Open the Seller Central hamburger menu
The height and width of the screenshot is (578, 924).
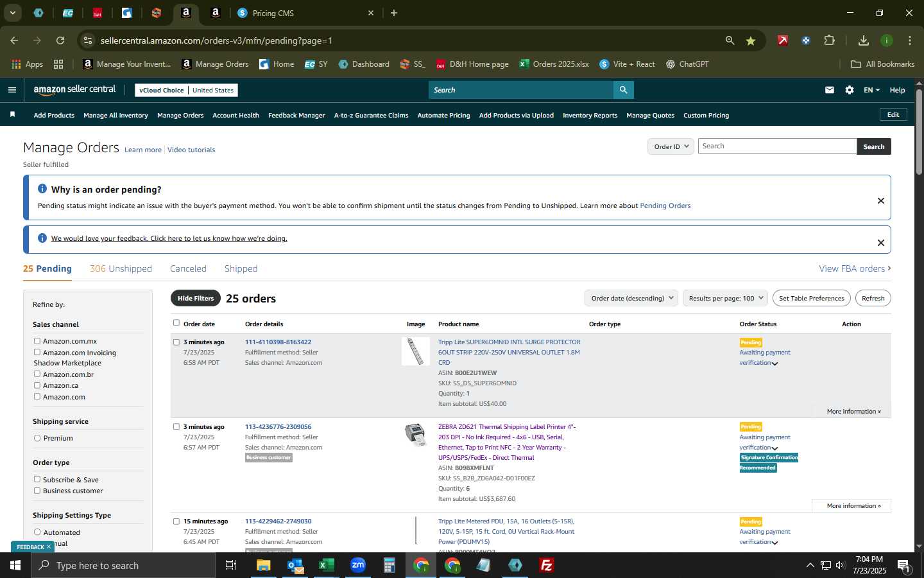[x=12, y=90]
